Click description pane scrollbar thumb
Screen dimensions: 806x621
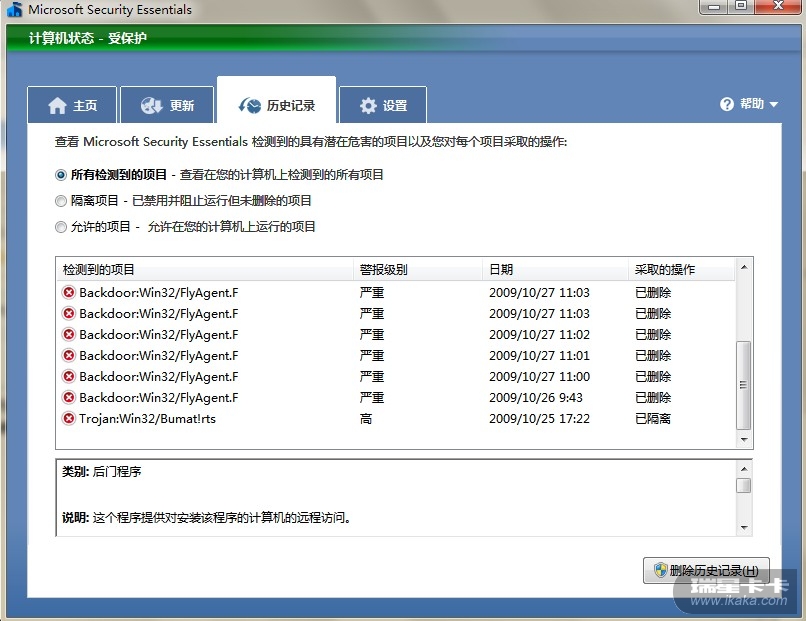[743, 485]
